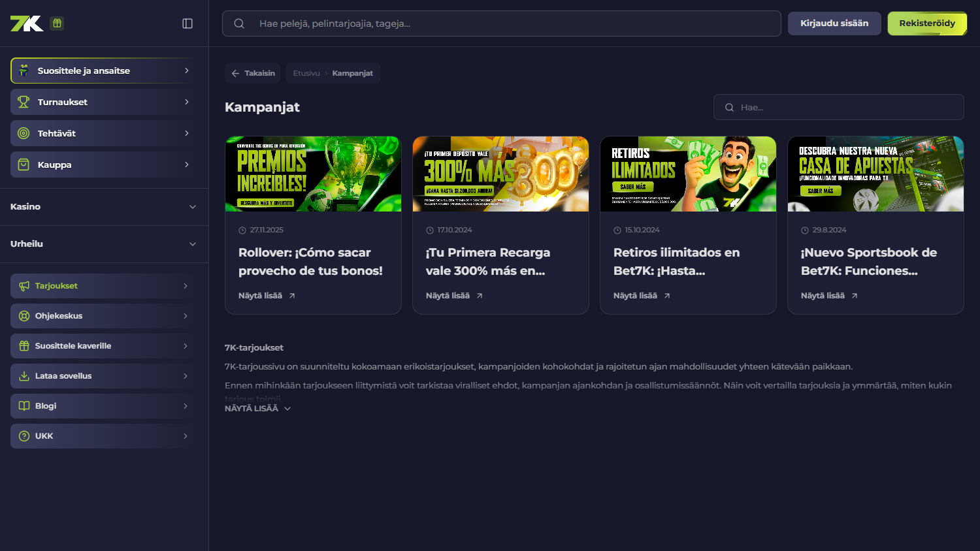Viewport: 980px width, 551px height.
Task: Click chevron on UKK row
Action: (x=186, y=436)
